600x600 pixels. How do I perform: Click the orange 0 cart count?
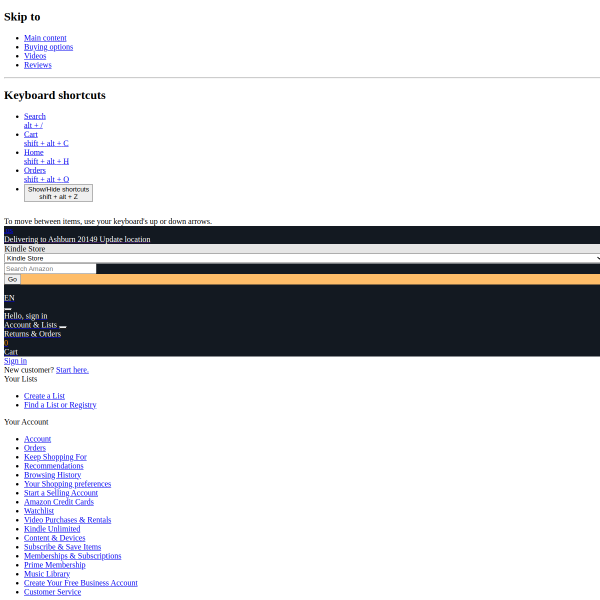6,343
